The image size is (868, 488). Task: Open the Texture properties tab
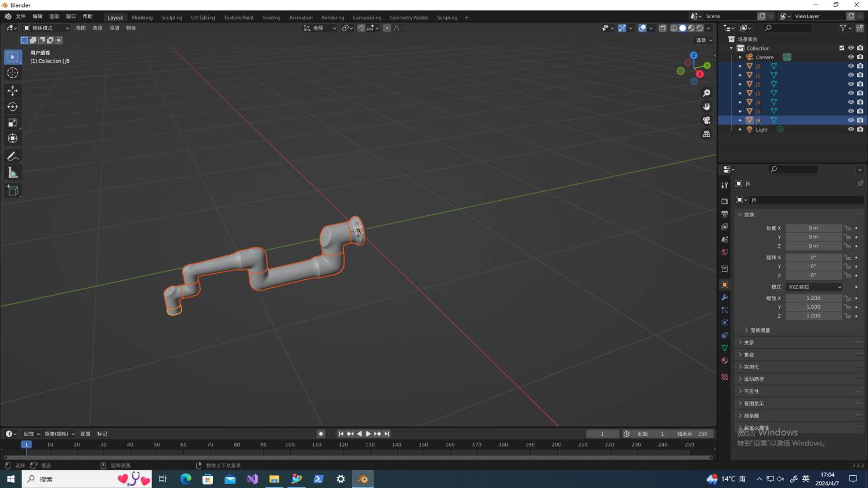coord(725,377)
